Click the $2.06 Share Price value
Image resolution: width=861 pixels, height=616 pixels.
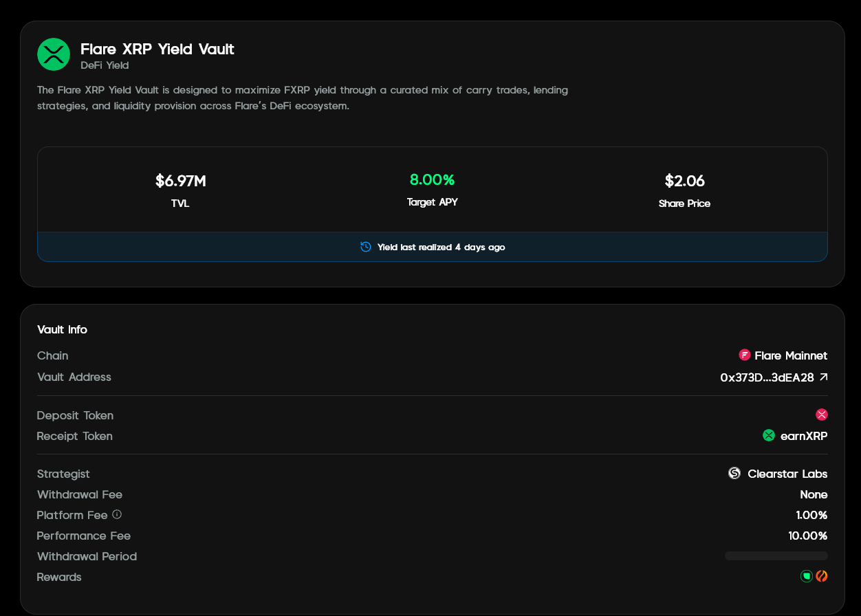click(x=684, y=181)
